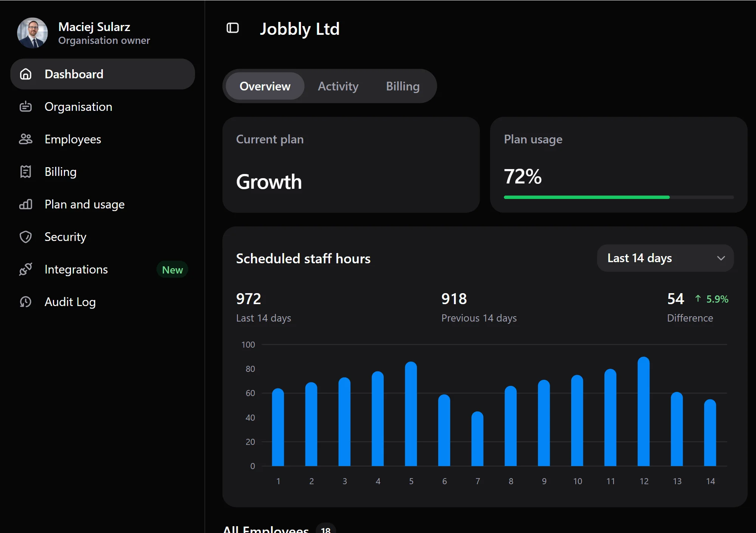Click the Organisation briefcase icon
Image resolution: width=756 pixels, height=533 pixels.
pos(26,107)
